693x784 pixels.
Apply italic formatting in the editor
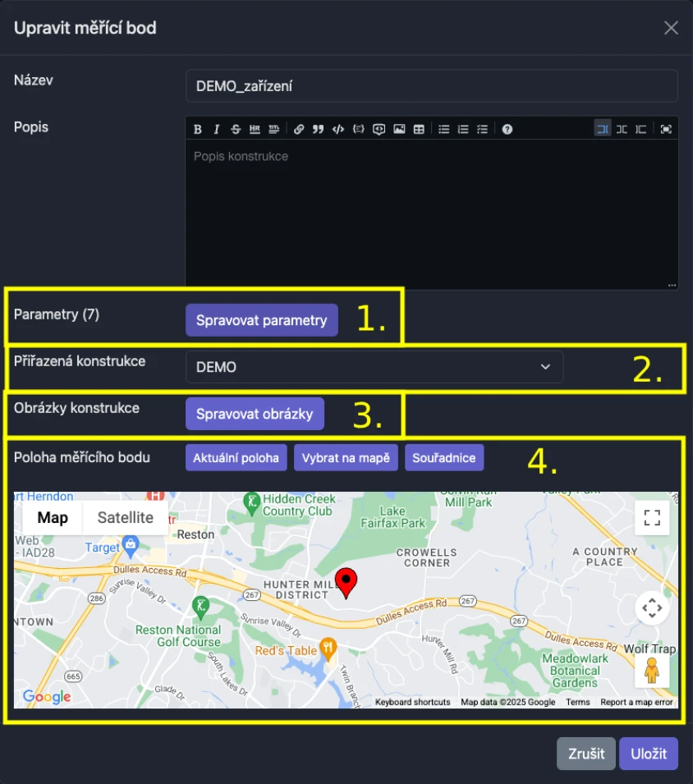[217, 129]
